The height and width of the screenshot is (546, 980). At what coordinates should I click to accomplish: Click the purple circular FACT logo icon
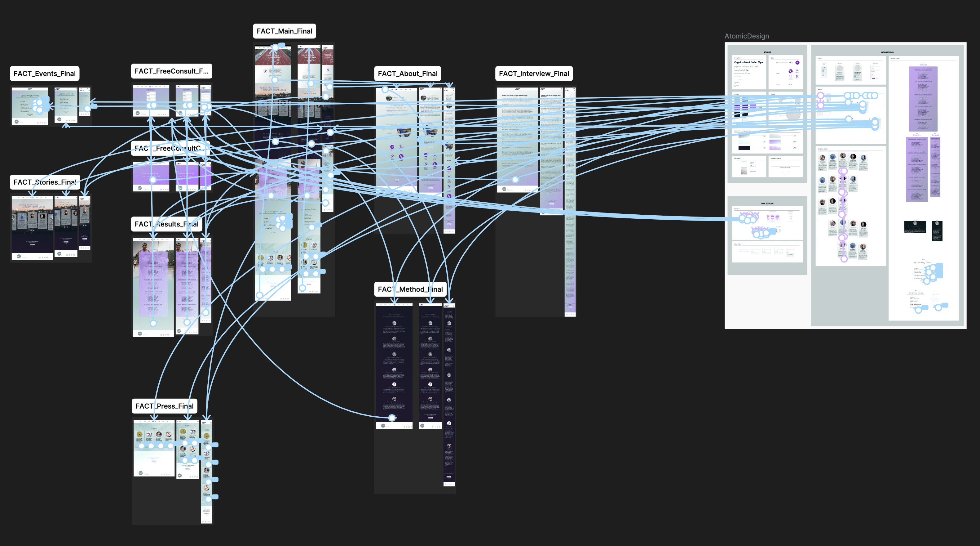pyautogui.click(x=797, y=63)
